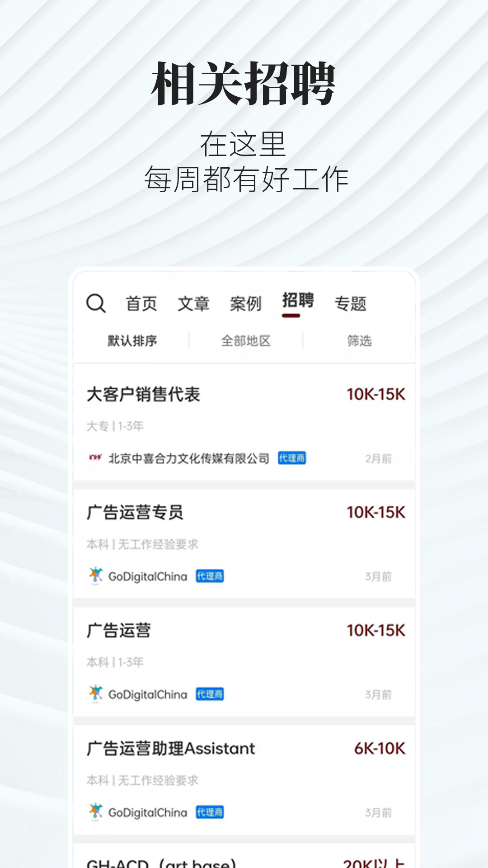Click GoDigitalChina logo under 广告运营 listing
The width and height of the screenshot is (488, 868).
point(95,694)
